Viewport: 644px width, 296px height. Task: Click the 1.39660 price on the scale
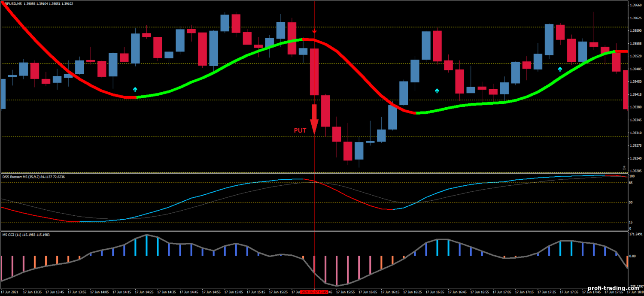point(635,6)
